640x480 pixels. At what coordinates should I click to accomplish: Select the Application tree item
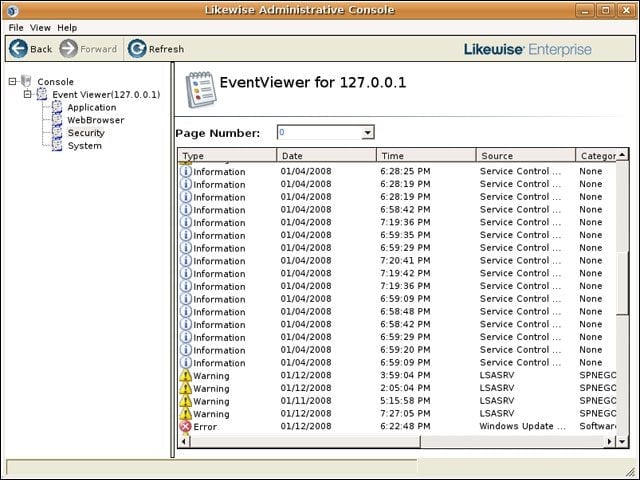92,107
